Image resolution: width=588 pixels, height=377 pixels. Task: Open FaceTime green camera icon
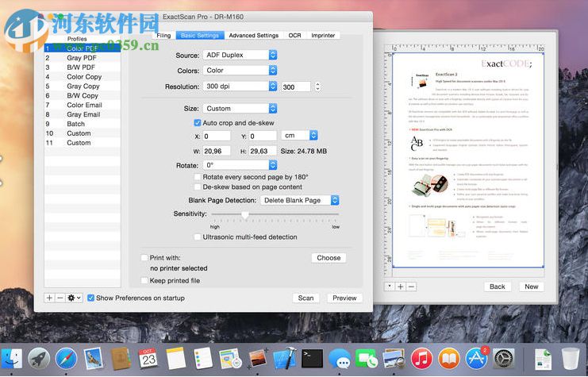coord(367,358)
